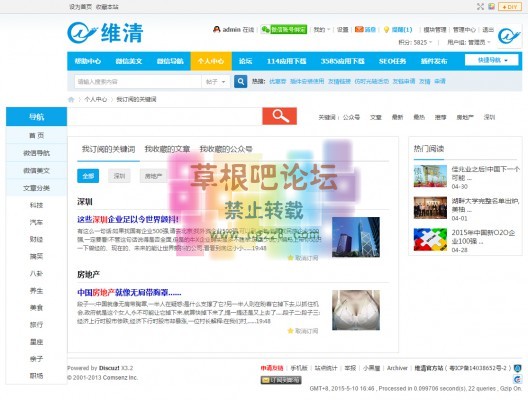Open 微信导航 in the blue navigation bar
The height and width of the screenshot is (400, 528).
pos(170,61)
